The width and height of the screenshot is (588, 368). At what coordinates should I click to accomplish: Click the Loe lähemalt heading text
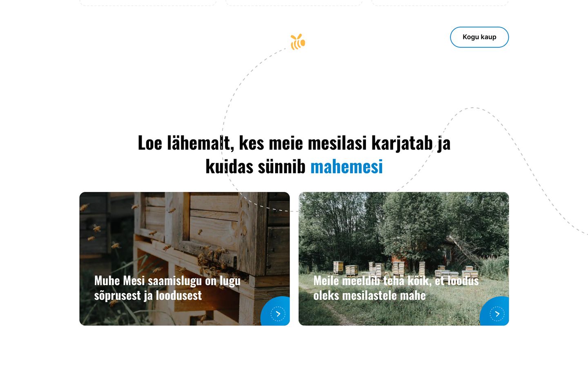(x=294, y=155)
